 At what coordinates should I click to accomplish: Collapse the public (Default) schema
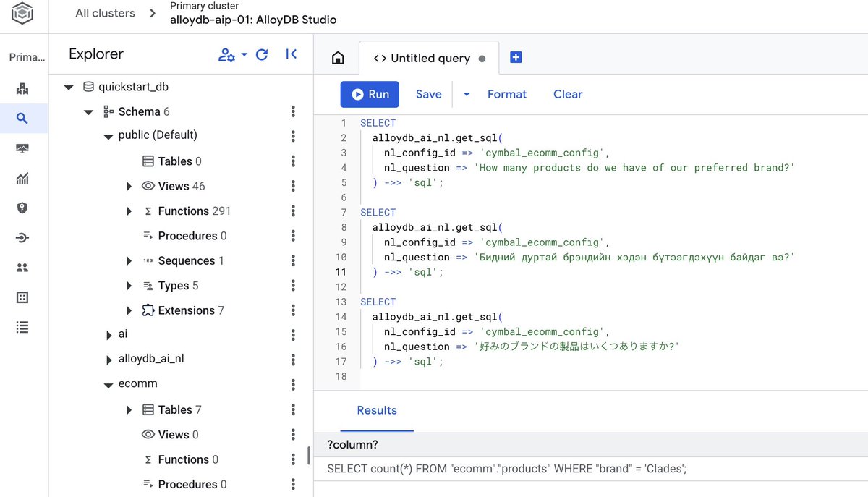[108, 137]
